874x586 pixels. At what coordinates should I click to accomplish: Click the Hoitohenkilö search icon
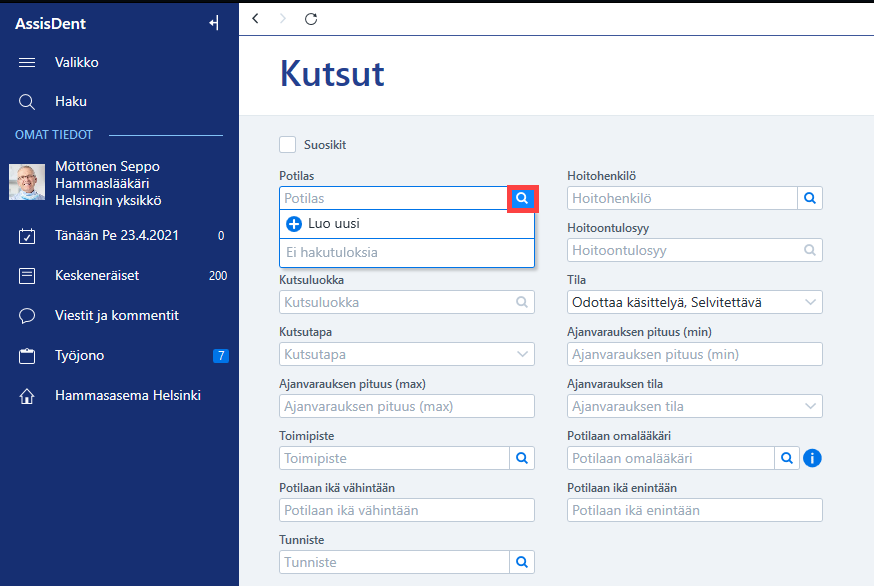click(x=810, y=198)
